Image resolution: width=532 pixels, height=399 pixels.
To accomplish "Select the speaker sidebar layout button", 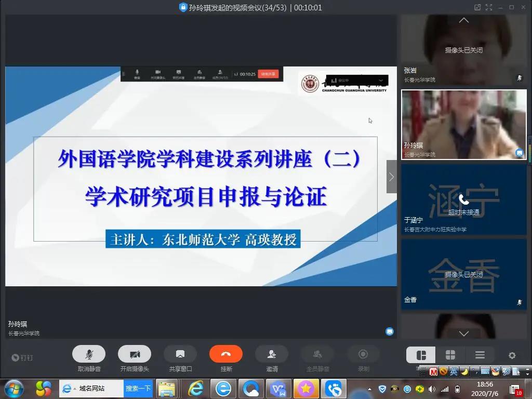I will pyautogui.click(x=421, y=355).
